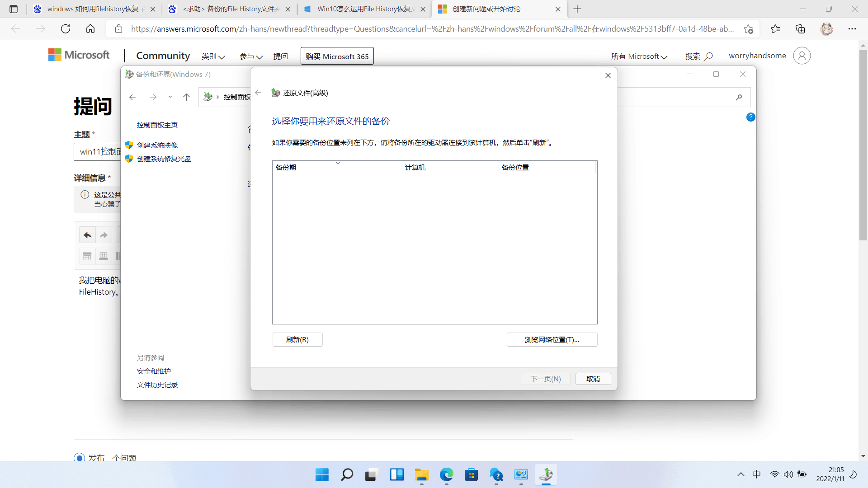Open worryhandsome account avatar
This screenshot has width=868, height=488.
click(802, 56)
